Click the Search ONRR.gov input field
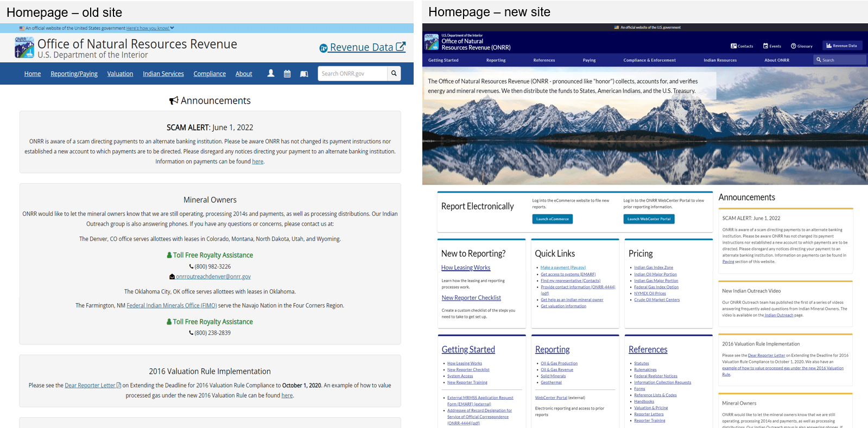The width and height of the screenshot is (868, 428). click(352, 73)
